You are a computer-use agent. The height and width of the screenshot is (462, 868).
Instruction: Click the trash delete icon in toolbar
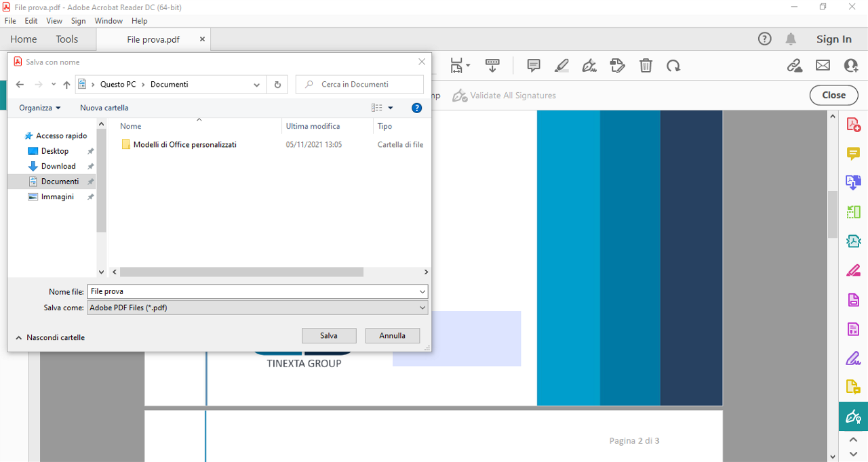[x=646, y=66]
